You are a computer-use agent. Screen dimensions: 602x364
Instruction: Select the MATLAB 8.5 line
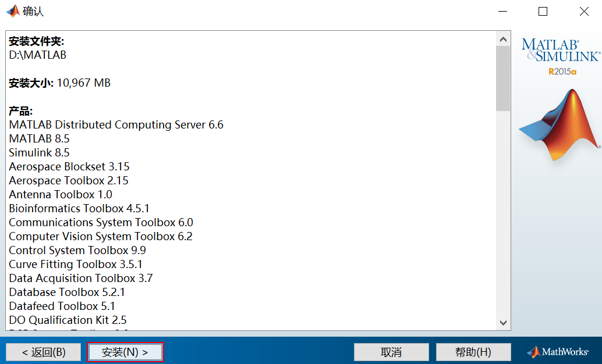tap(39, 138)
